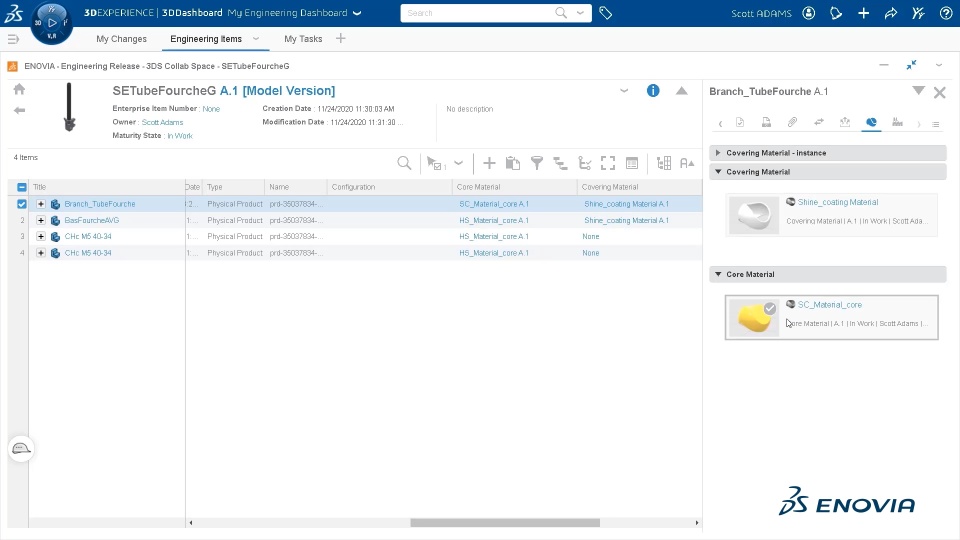Click the In Work maturity state link
960x540 pixels.
180,136
